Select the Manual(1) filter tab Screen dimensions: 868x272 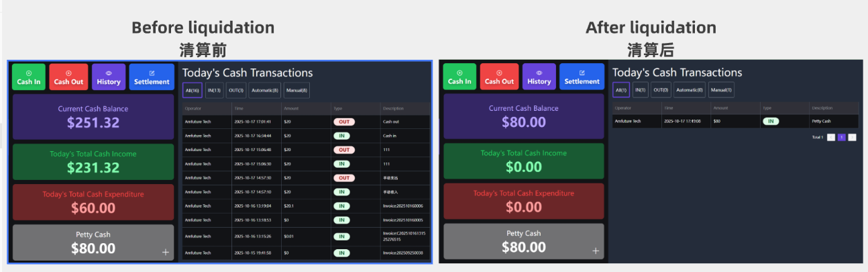pos(721,90)
